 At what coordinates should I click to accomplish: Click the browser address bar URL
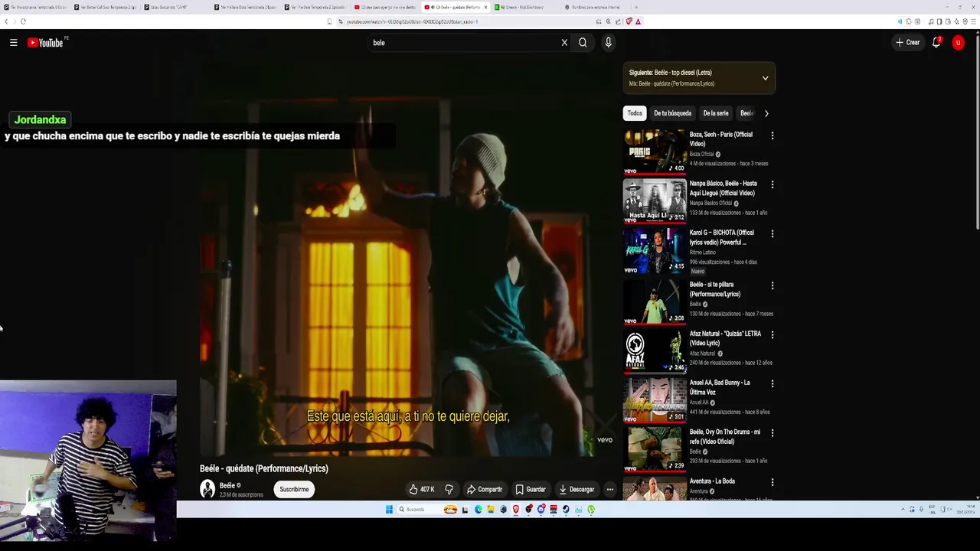(411, 21)
